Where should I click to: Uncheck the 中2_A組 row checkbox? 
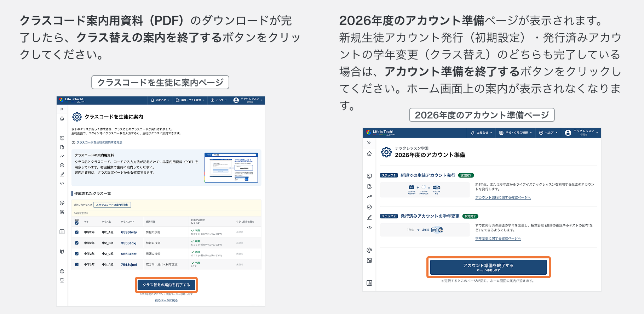77,232
